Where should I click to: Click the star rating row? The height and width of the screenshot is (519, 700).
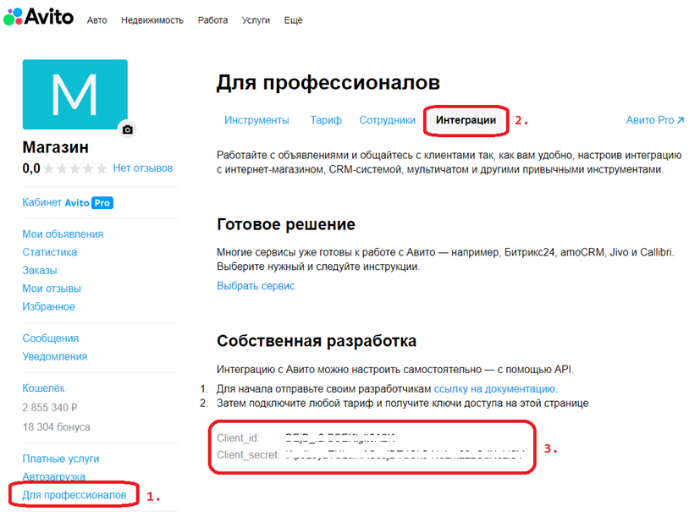(x=73, y=169)
